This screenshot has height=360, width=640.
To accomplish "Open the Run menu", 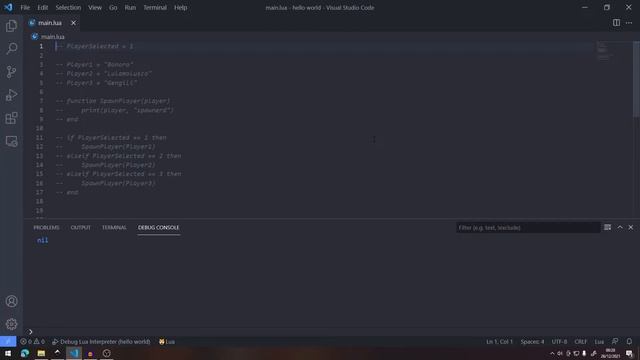I will (130, 7).
